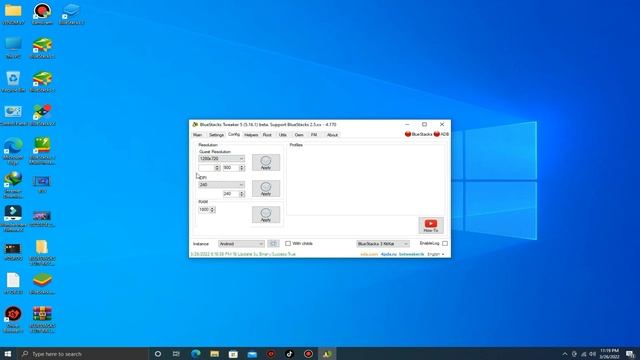Click BlueStacks Tweaker taskbar icon
This screenshot has width=640, height=360.
[x=327, y=354]
